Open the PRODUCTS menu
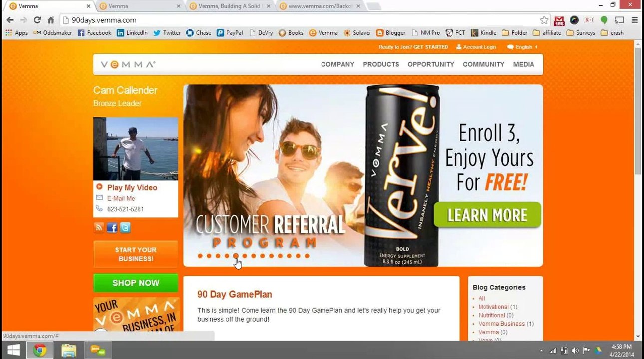 (x=381, y=64)
